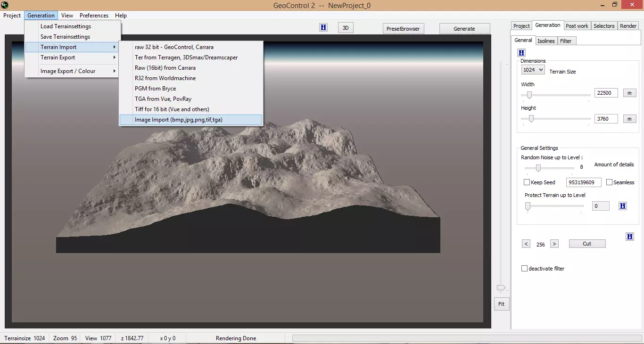Check the deactivate filter option
Viewport: 644px width, 344px height.
(x=524, y=269)
